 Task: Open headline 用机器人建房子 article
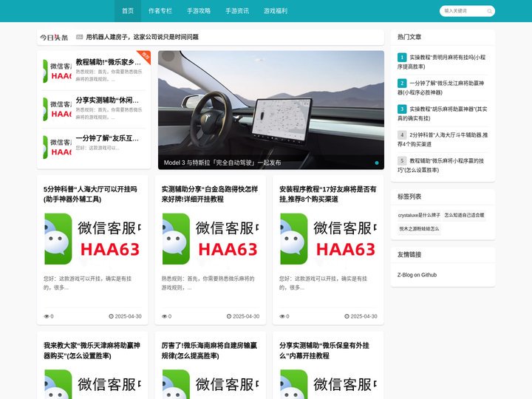click(142, 37)
